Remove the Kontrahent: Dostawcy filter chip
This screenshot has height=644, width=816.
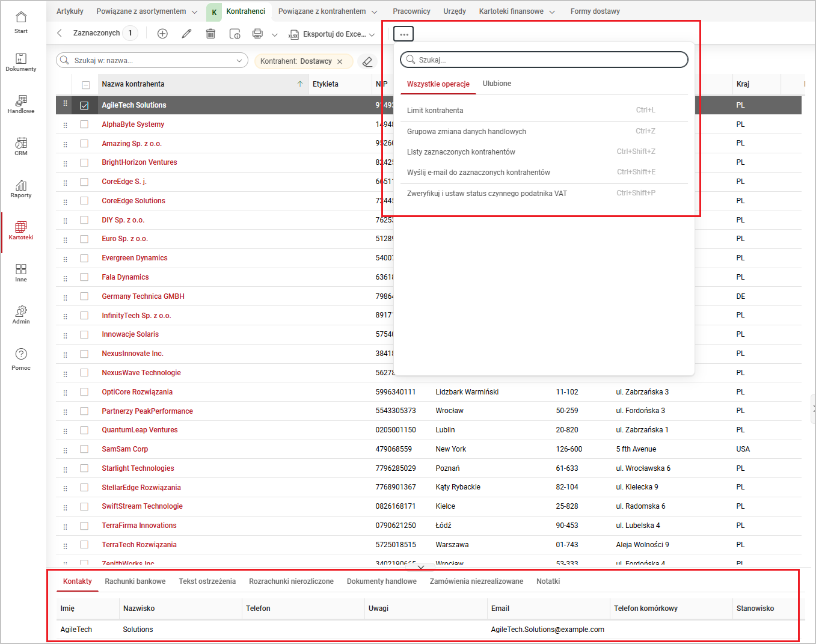point(340,61)
